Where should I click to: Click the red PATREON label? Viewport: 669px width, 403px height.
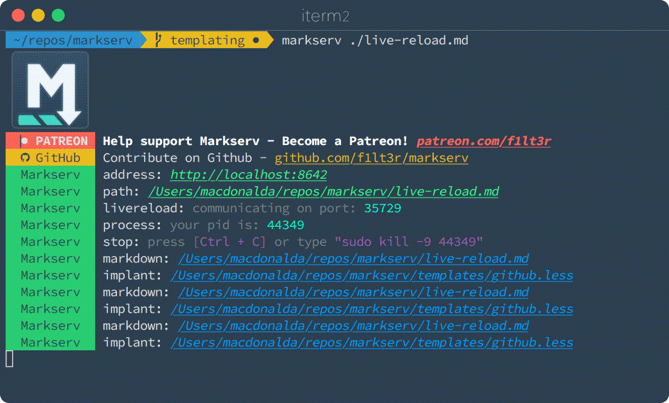50,141
